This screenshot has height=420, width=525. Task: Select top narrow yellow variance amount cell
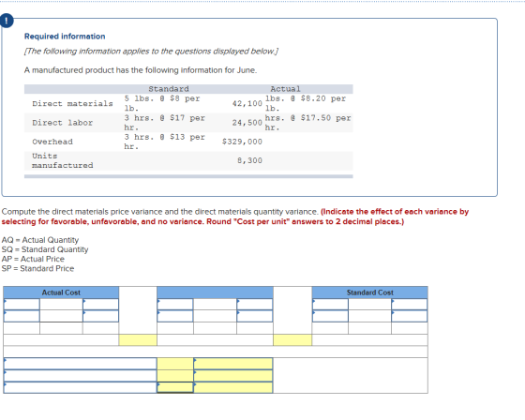click(x=175, y=364)
